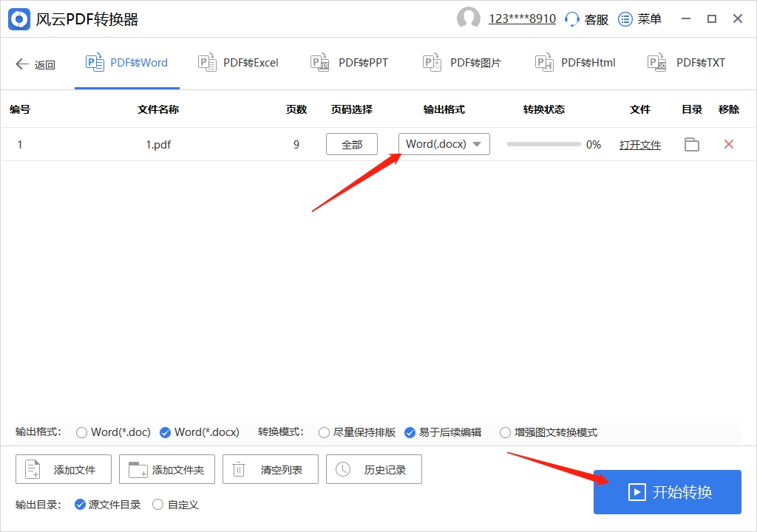Screen dimensions: 757x532
Task: Click the PDF转Excel tab icon
Action: point(207,63)
